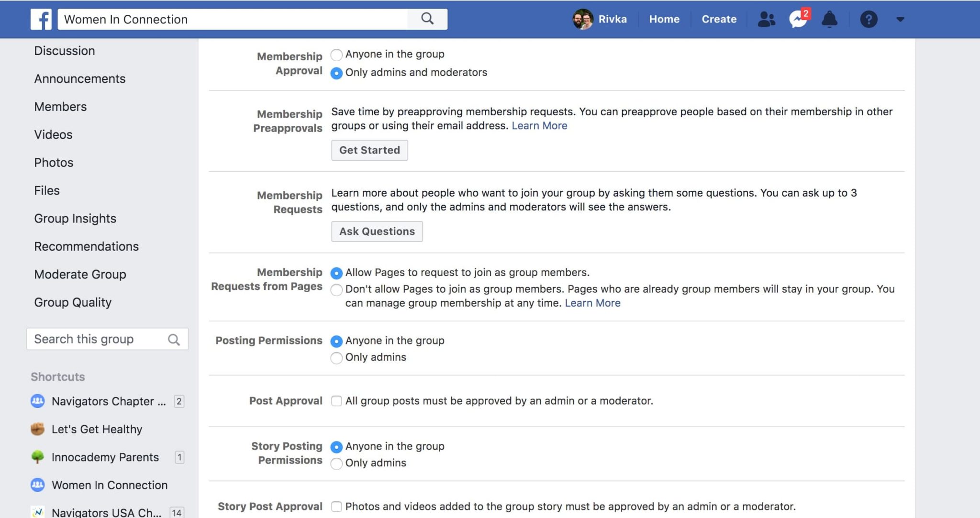Screen dimensions: 980x518
Task: Select Only admins and moderators option
Action: click(x=336, y=73)
